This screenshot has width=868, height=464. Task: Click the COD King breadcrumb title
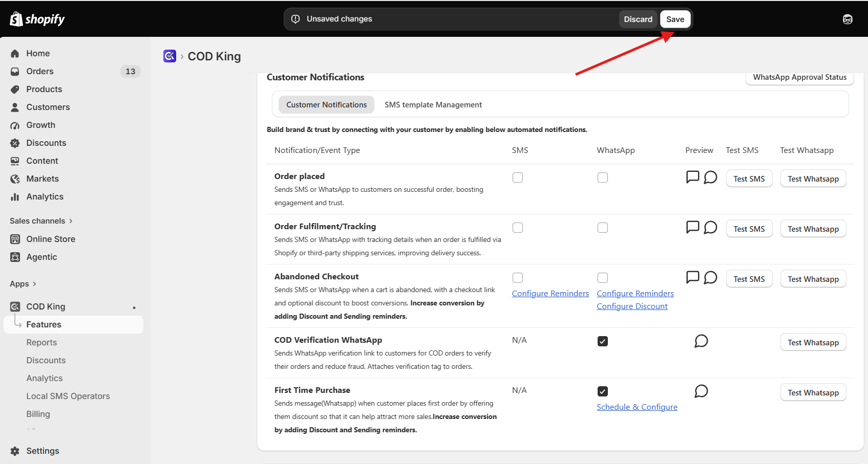[x=214, y=56]
